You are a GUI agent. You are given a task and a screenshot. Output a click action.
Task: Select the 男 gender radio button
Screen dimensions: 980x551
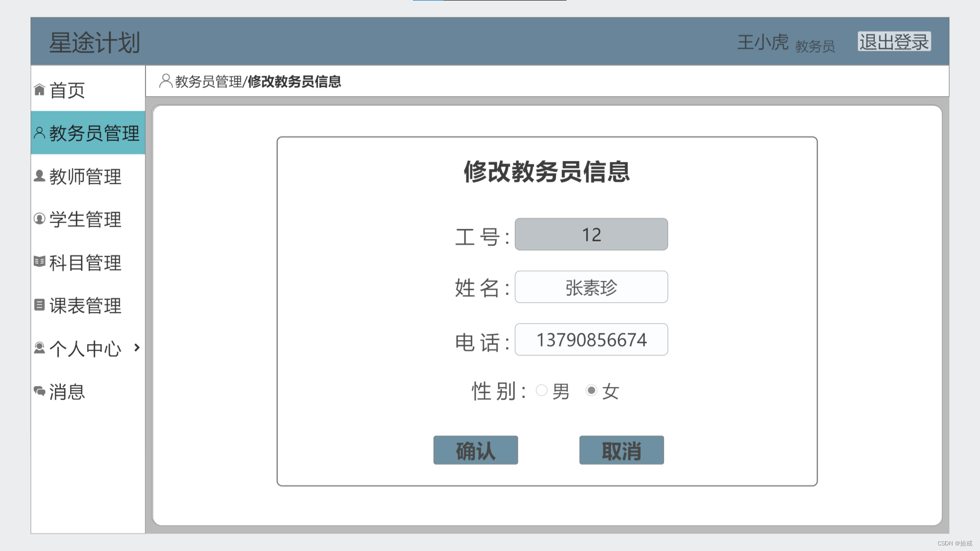click(x=542, y=391)
